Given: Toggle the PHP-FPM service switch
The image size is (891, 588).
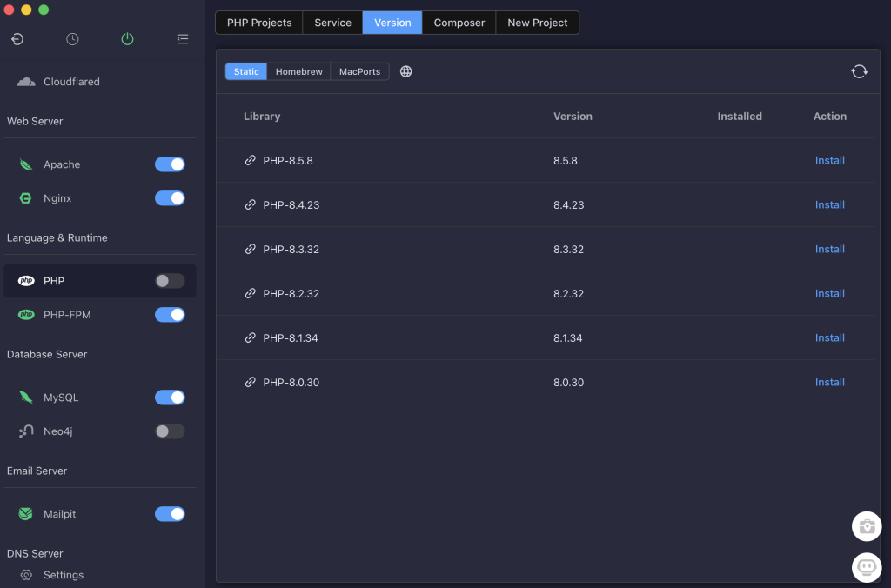Looking at the screenshot, I should point(170,315).
